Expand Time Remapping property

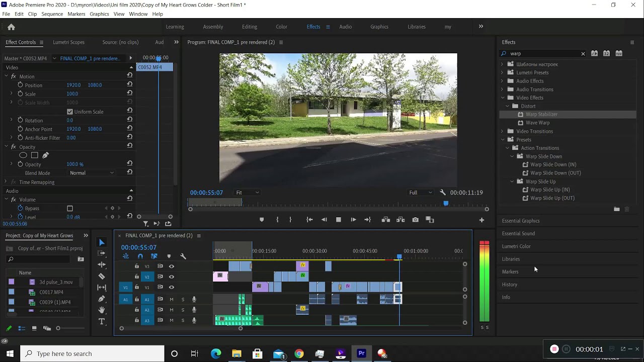(6, 182)
